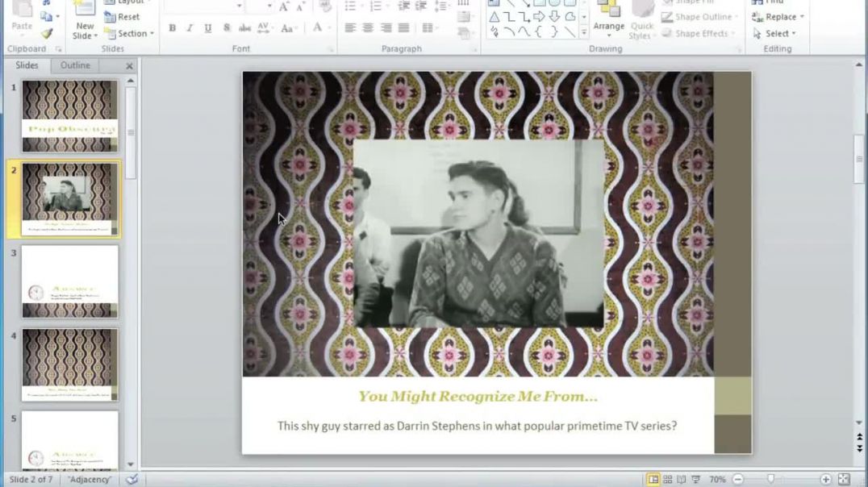The image size is (868, 487).
Task: Open Clipboard dialog launcher
Action: pos(58,49)
